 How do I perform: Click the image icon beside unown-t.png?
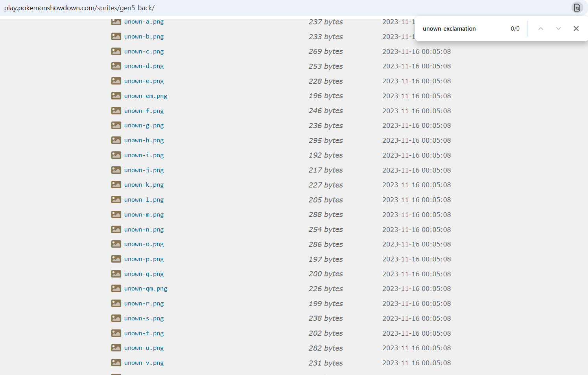tap(116, 333)
